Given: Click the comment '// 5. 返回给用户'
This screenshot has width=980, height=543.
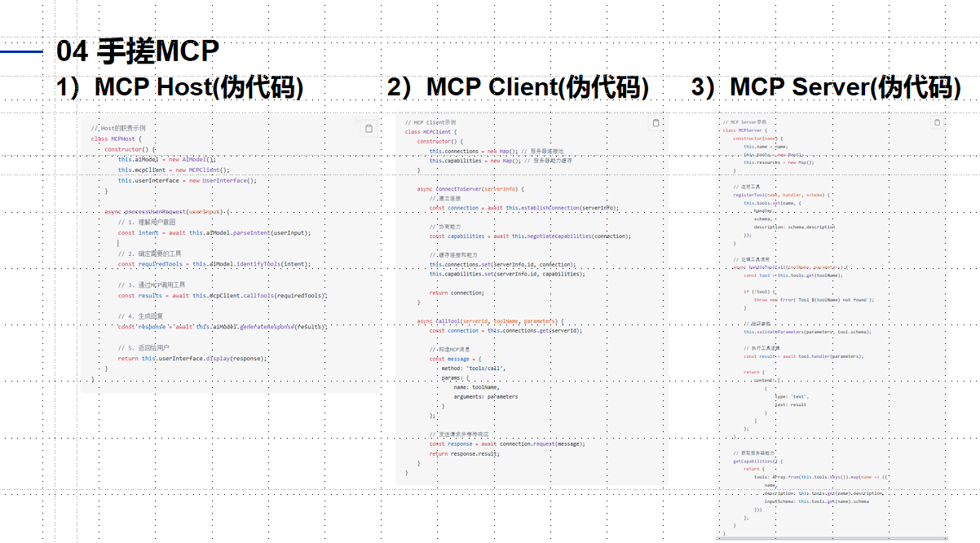Looking at the screenshot, I should [143, 348].
